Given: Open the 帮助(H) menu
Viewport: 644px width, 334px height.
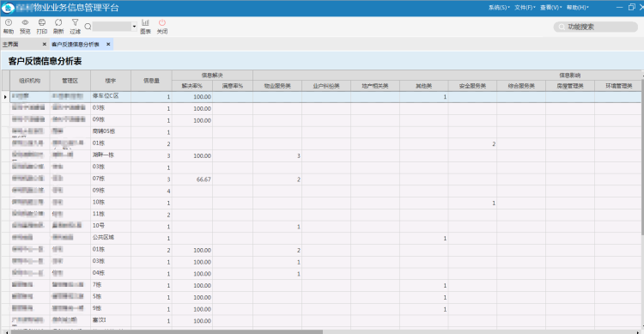Looking at the screenshot, I should (578, 8).
